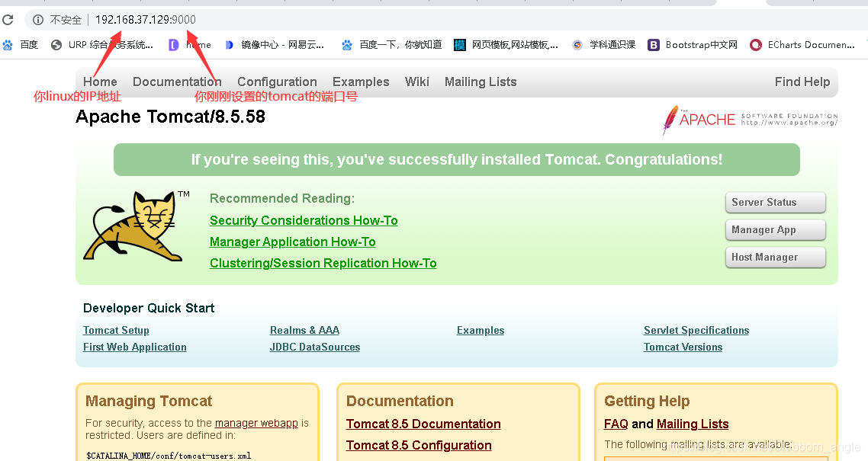Click the Developer Quick Start heading
868x461 pixels.
coord(149,308)
